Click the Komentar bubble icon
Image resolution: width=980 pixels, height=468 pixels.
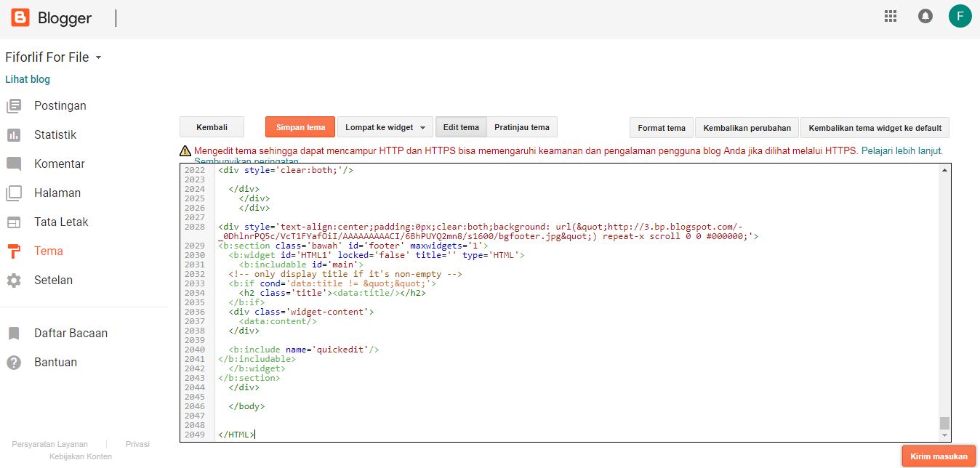[x=14, y=164]
